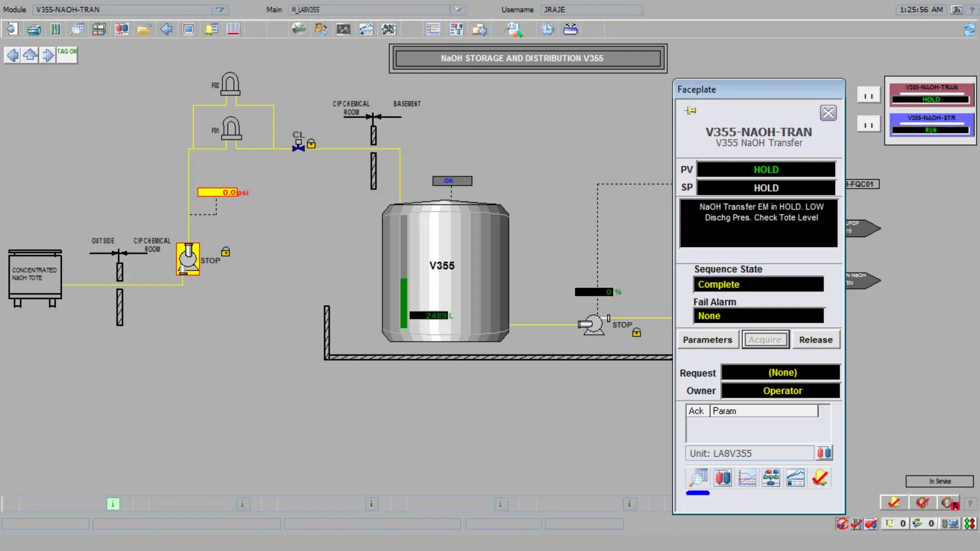Open the process history trend toolbar icon

pyautogui.click(x=366, y=29)
